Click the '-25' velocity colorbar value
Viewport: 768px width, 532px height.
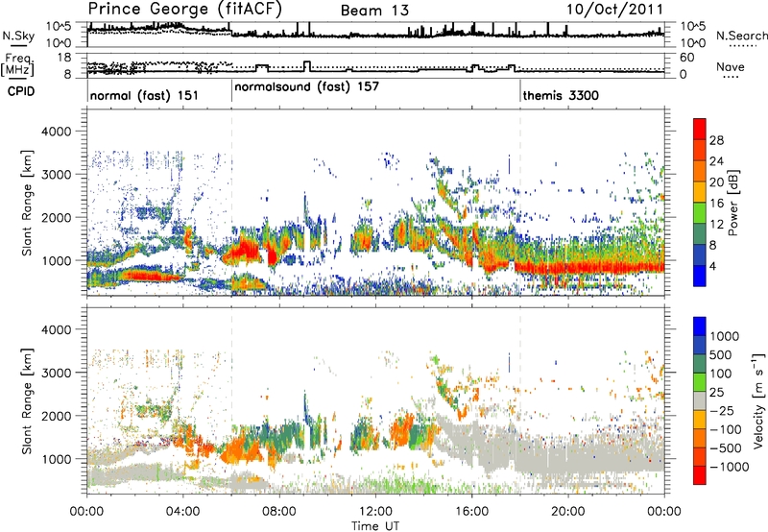click(722, 411)
